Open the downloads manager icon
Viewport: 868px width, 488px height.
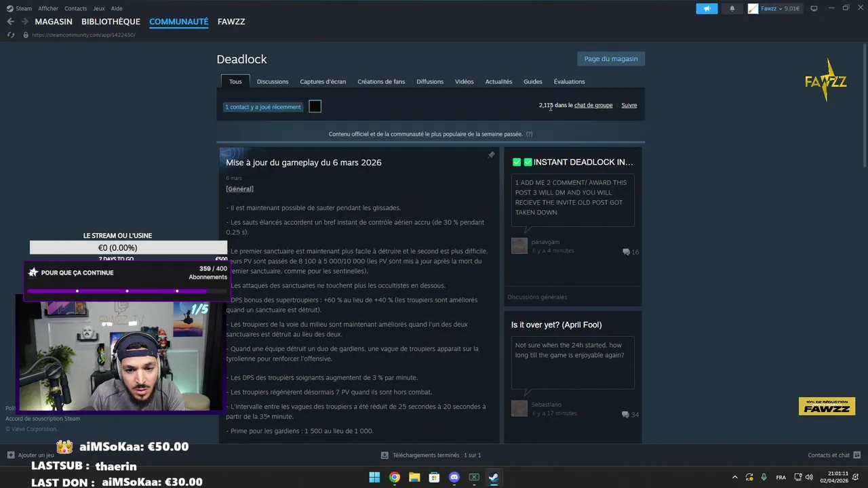[x=385, y=455]
